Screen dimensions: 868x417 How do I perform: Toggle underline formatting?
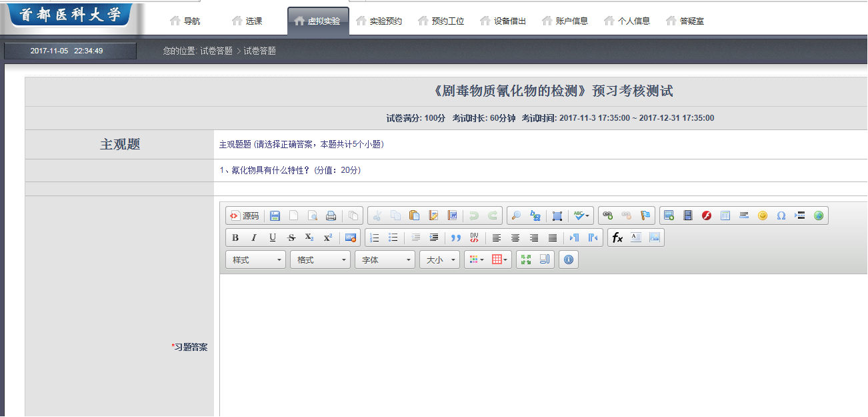(x=272, y=238)
